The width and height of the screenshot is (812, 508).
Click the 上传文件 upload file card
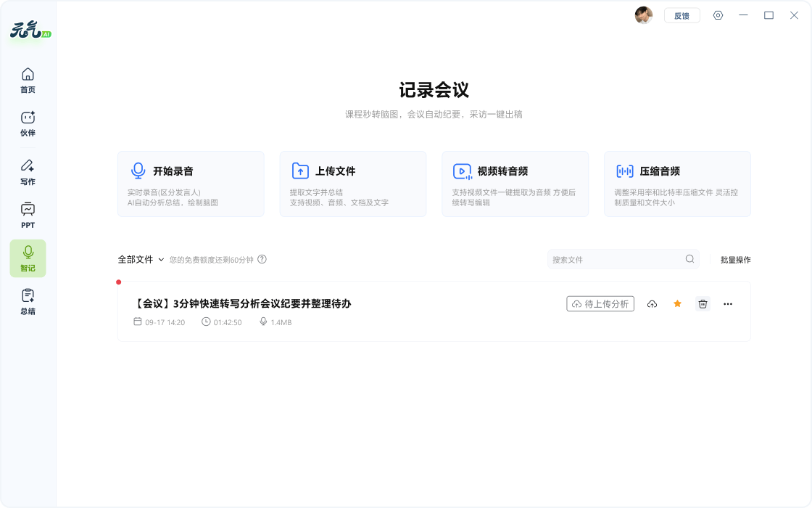pos(353,184)
